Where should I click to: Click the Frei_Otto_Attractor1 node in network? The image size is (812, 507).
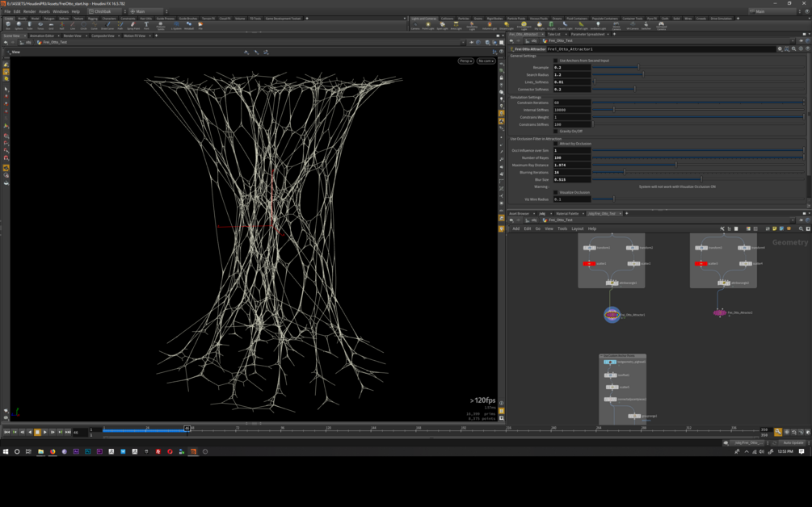[612, 314]
